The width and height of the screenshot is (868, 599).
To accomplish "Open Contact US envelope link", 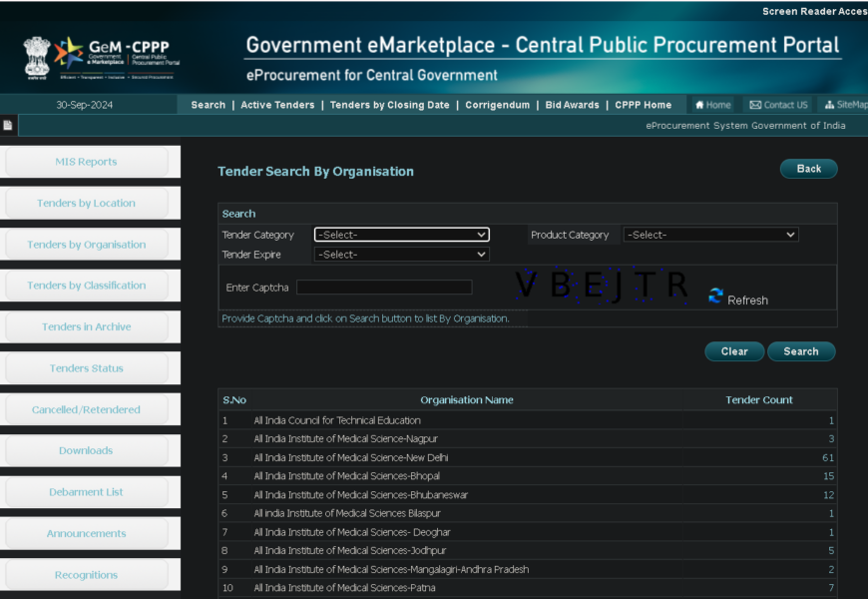I will [778, 105].
